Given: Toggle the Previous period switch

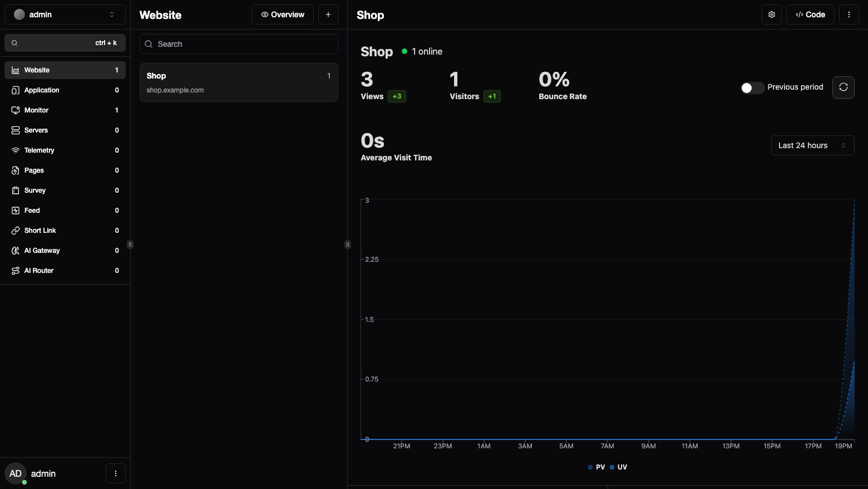Looking at the screenshot, I should [752, 87].
